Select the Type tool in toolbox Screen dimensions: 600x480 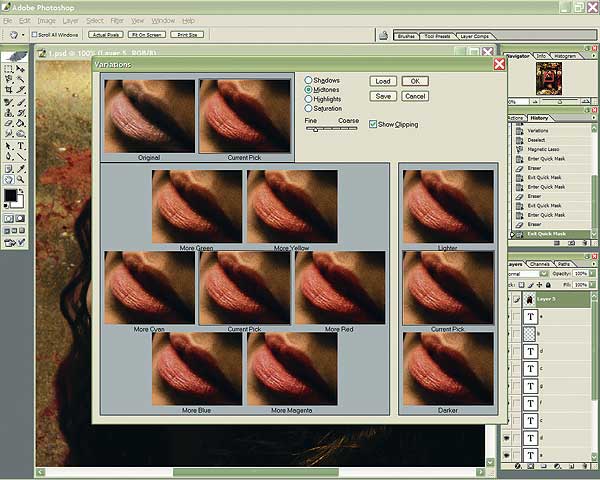[21, 145]
